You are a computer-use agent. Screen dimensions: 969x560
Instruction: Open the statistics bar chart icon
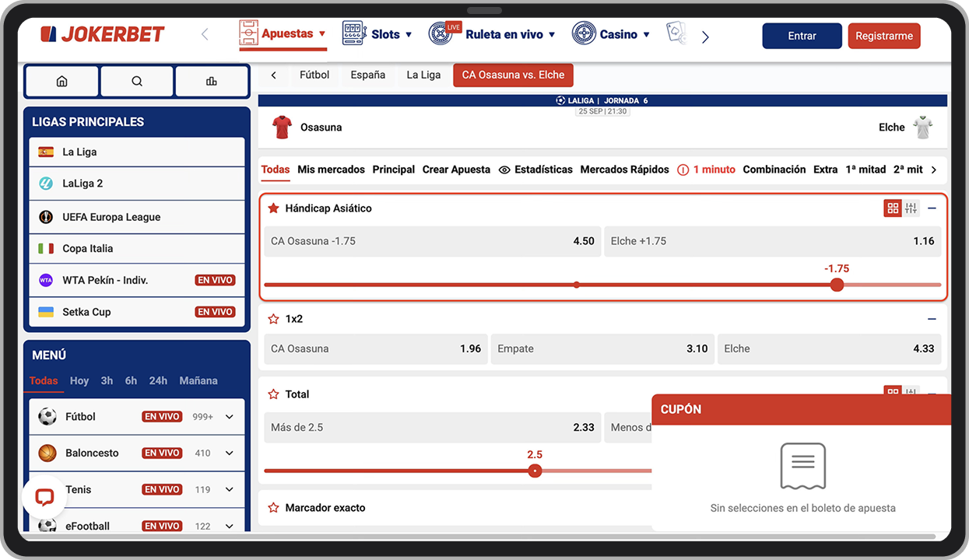[x=212, y=81]
